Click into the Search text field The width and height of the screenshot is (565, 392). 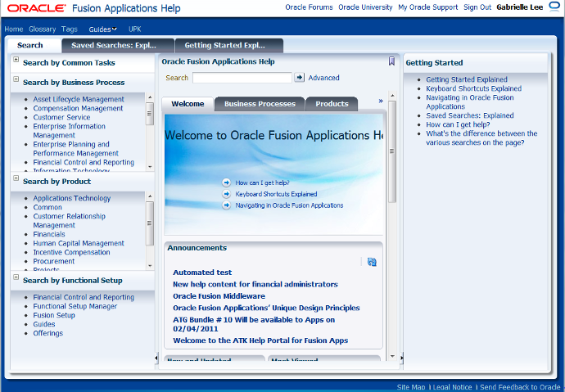tap(242, 78)
